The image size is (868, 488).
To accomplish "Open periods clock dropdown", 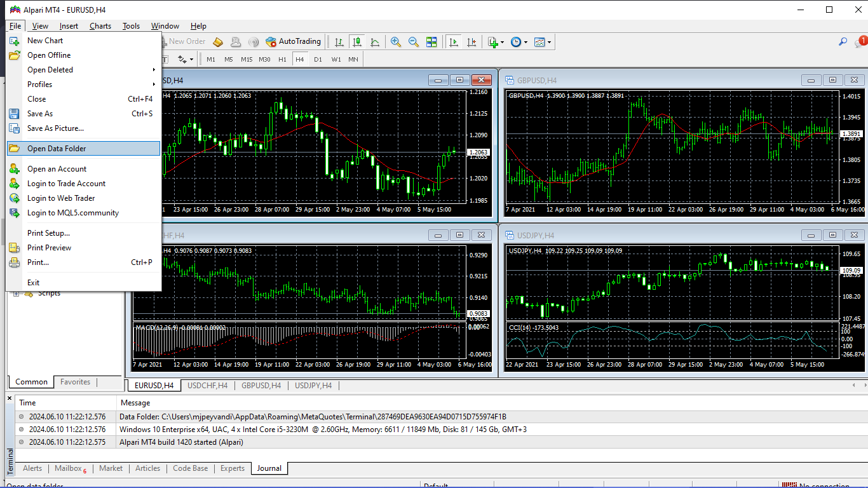I will point(519,42).
